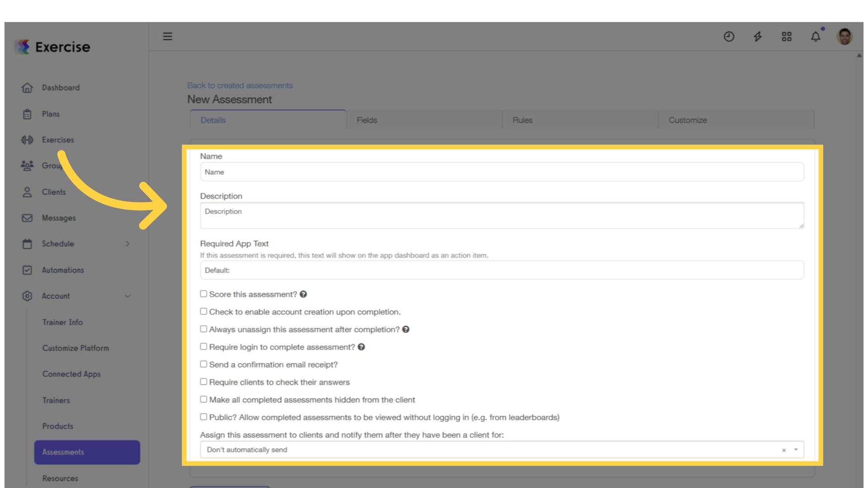Image resolution: width=868 pixels, height=488 pixels.
Task: Toggle Public allow completed assessments viewing
Action: click(203, 417)
